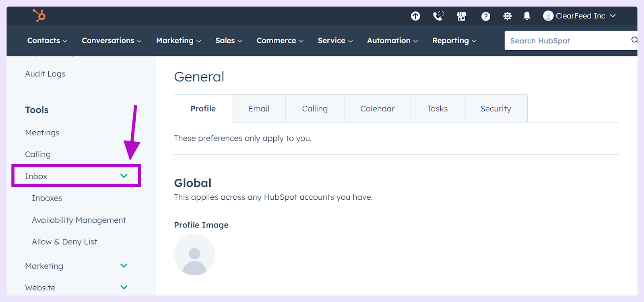The height and width of the screenshot is (302, 644).
Task: Click the Profile Image avatar placeholder
Action: tap(194, 254)
